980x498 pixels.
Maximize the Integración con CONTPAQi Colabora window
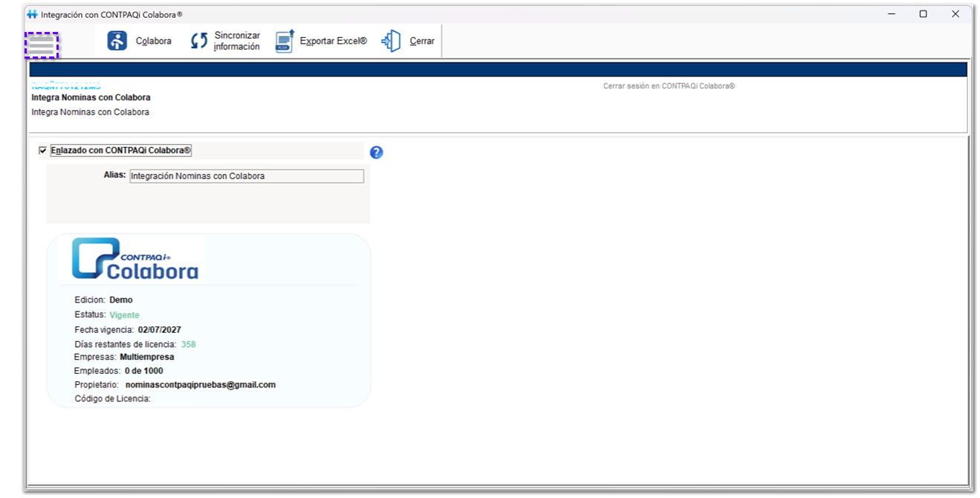click(x=923, y=14)
